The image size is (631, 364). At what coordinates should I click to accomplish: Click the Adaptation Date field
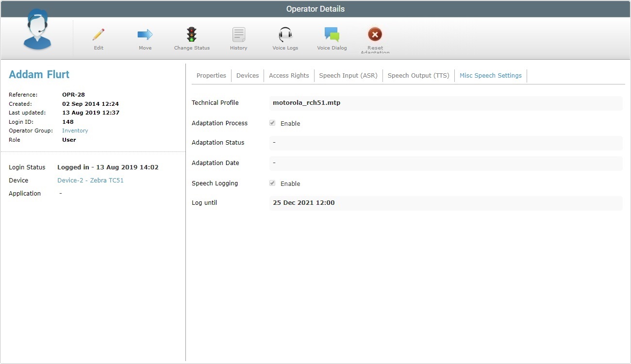click(446, 163)
